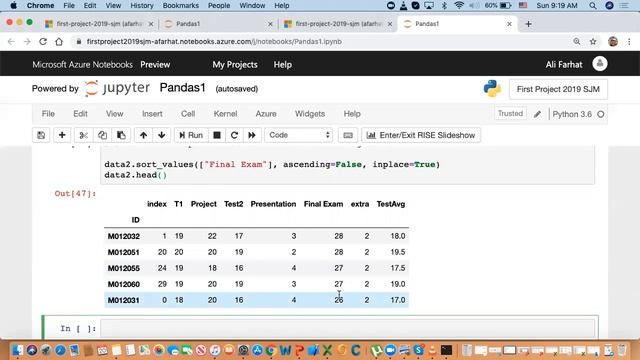Insert a cell below with the plus icon
The width and height of the screenshot is (640, 360).
pyautogui.click(x=62, y=135)
